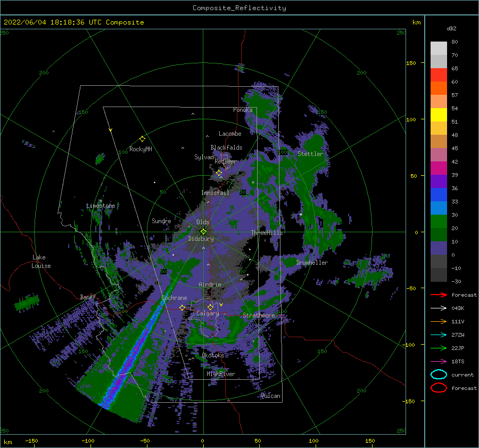This screenshot has width=479, height=448.
Task: Click the light gray swatch between 80 and 70 dBZ
Action: click(x=439, y=48)
